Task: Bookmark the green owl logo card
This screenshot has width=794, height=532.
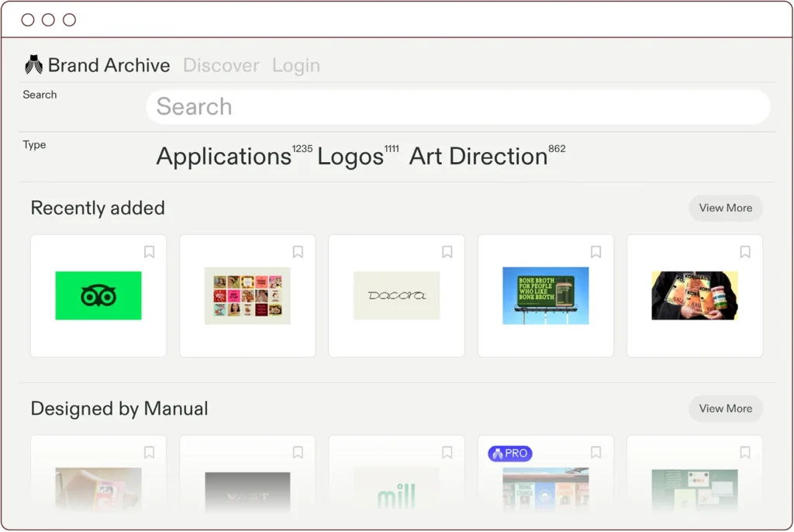Action: [x=149, y=252]
